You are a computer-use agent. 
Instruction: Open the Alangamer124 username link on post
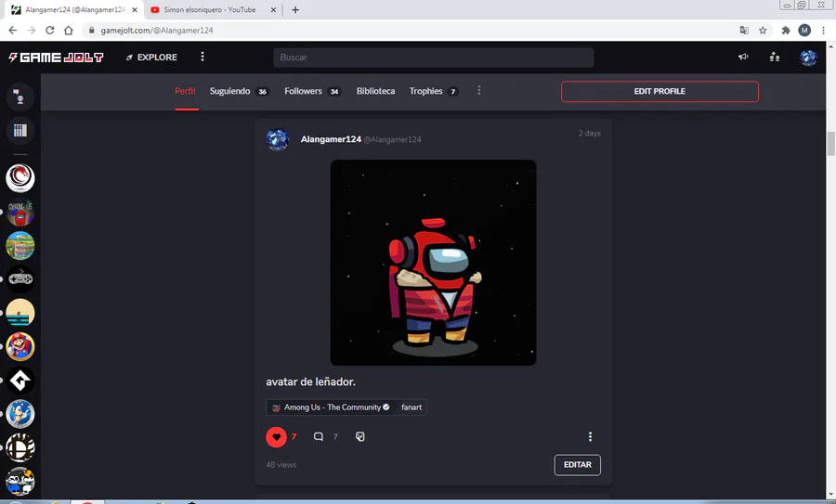(x=331, y=139)
